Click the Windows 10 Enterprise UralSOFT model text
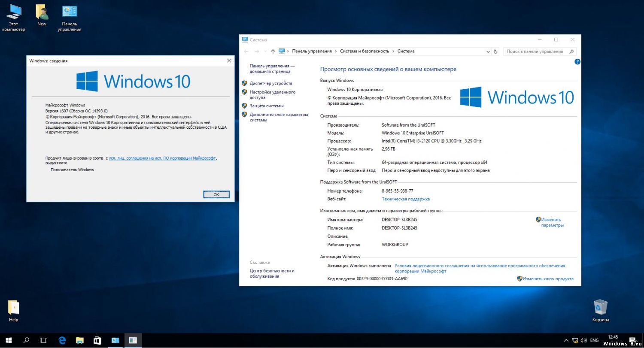Screen dimensions: 644x348 pyautogui.click(x=413, y=133)
